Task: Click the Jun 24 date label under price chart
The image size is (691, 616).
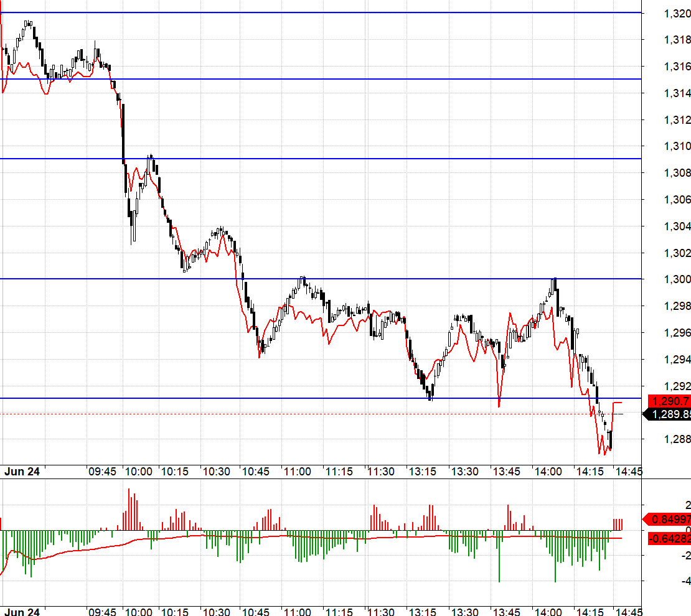Action: click(x=22, y=472)
